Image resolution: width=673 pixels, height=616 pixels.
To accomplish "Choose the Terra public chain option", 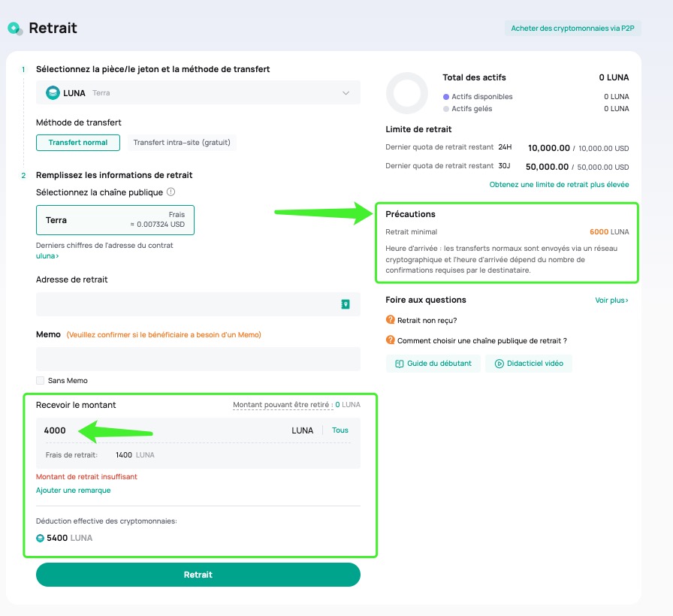I will [115, 220].
